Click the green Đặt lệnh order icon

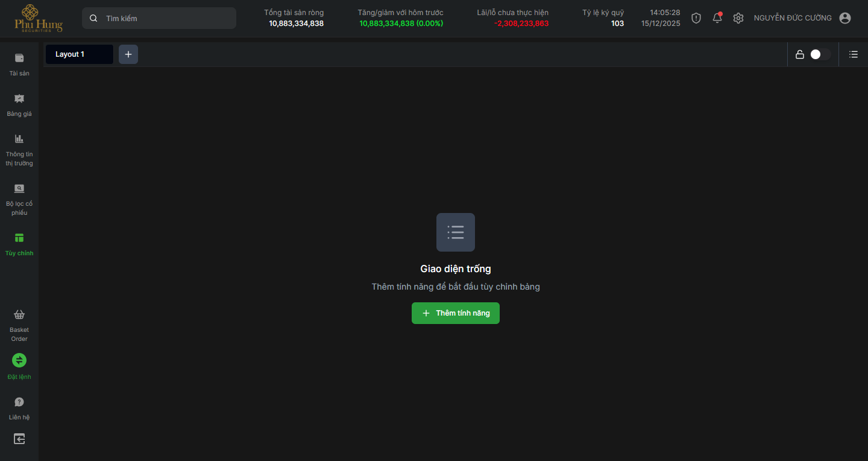tap(19, 360)
